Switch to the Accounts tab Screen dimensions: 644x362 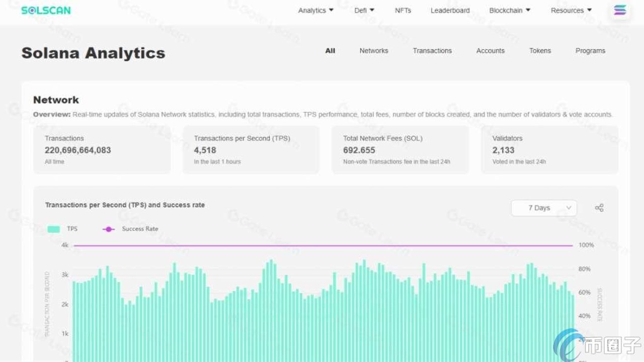(x=491, y=51)
